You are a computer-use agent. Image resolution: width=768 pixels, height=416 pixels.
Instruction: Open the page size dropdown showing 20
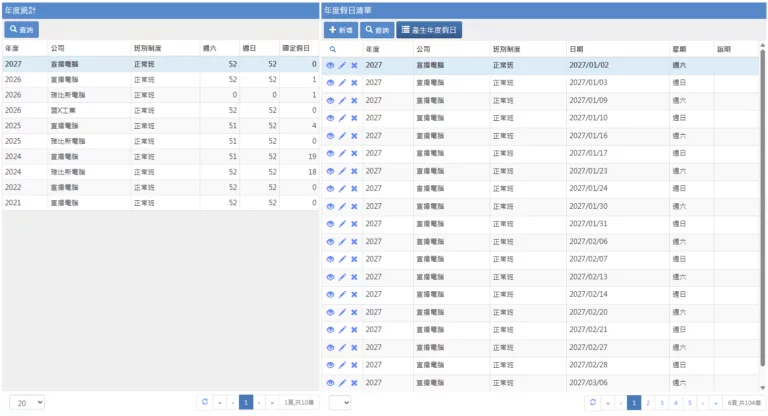(x=27, y=402)
